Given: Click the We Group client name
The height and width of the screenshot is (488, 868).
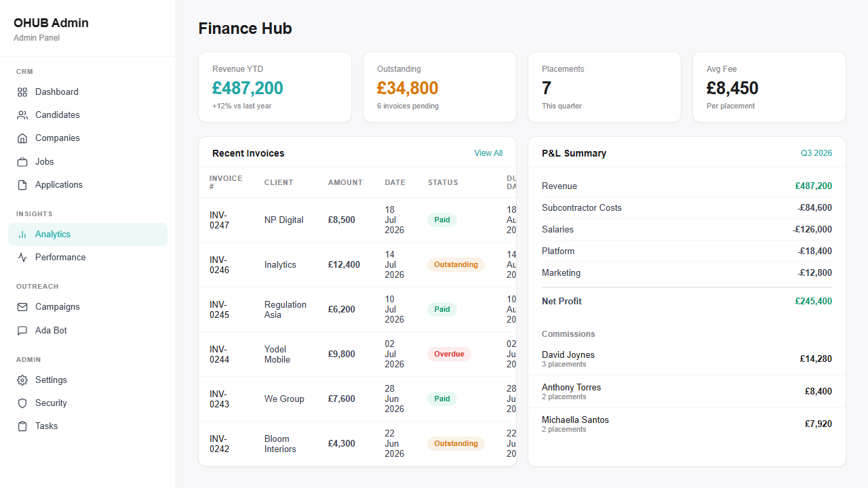Looking at the screenshot, I should (x=284, y=399).
